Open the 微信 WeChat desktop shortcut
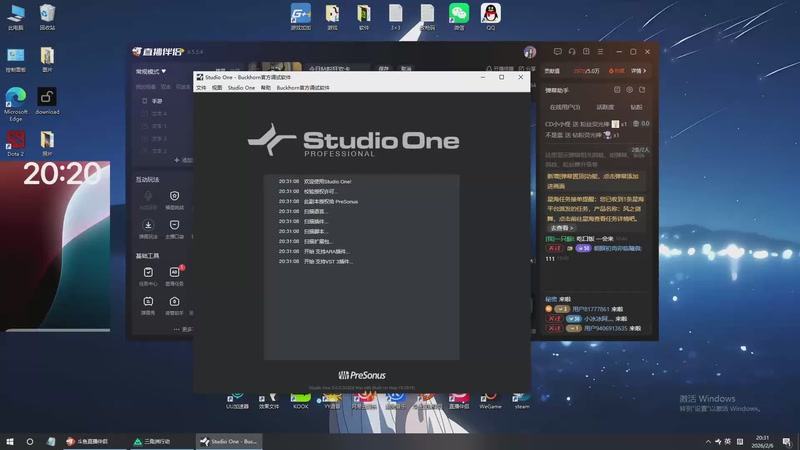This screenshot has height=450, width=800. pyautogui.click(x=459, y=16)
